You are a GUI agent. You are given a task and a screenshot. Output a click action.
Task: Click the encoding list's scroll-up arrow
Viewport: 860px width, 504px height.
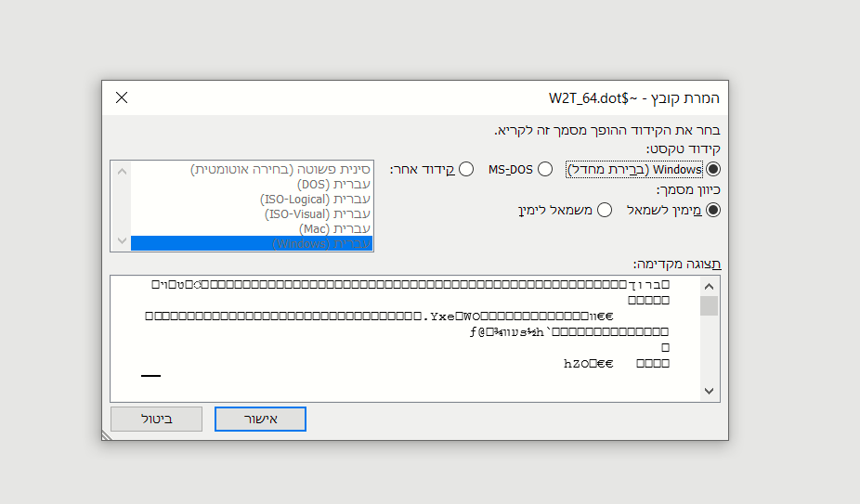pos(120,170)
